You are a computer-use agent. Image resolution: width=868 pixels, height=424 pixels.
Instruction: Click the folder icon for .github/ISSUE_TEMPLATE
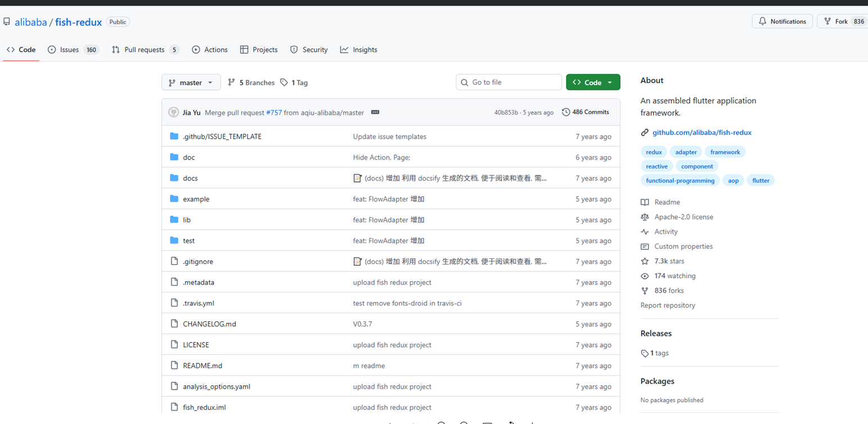(174, 136)
